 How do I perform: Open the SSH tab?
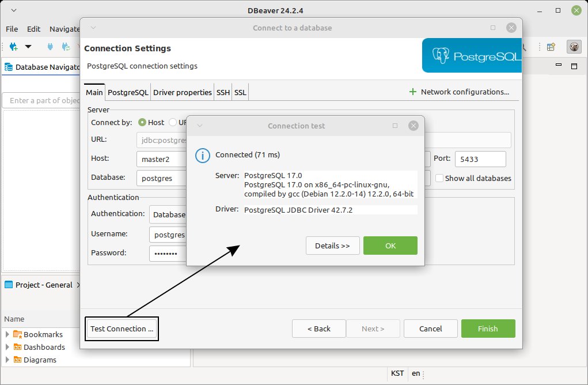(x=223, y=92)
